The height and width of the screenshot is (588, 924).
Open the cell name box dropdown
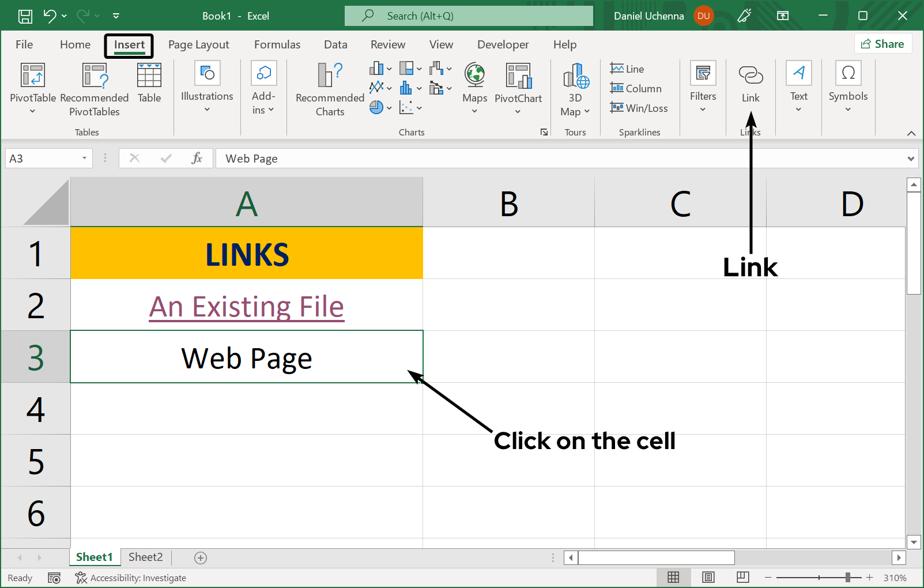click(83, 158)
